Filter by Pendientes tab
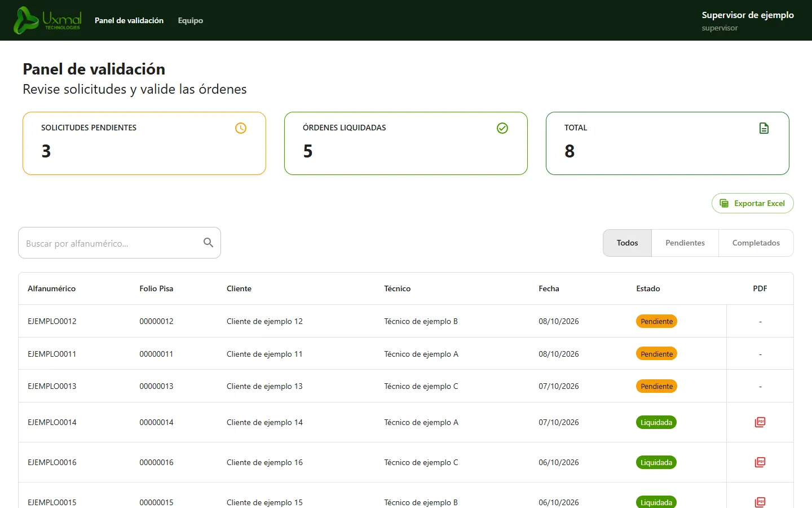This screenshot has height=508, width=812. tap(685, 243)
